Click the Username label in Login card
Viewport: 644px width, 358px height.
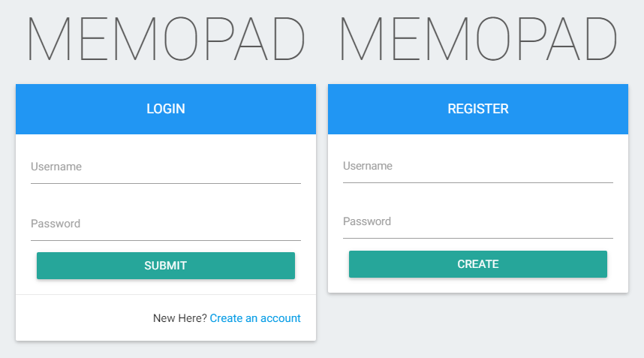click(x=56, y=167)
